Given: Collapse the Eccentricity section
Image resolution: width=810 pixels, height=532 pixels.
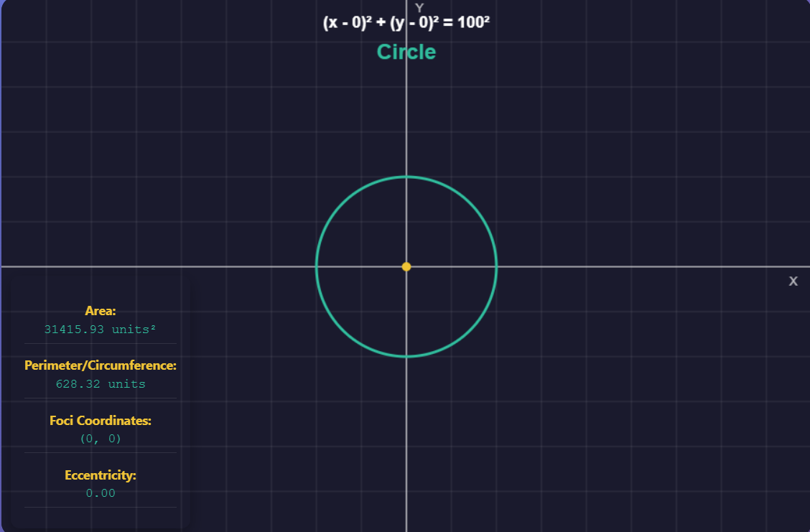Looking at the screenshot, I should (100, 475).
